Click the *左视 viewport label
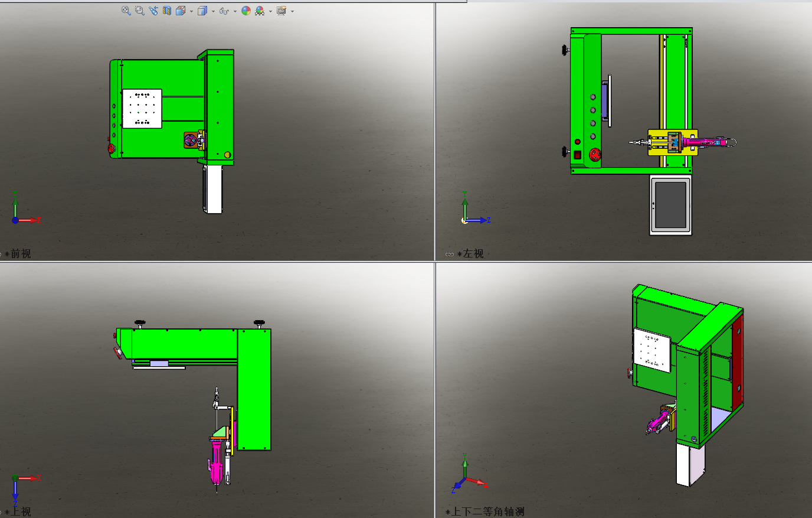The image size is (812, 518). pos(470,253)
